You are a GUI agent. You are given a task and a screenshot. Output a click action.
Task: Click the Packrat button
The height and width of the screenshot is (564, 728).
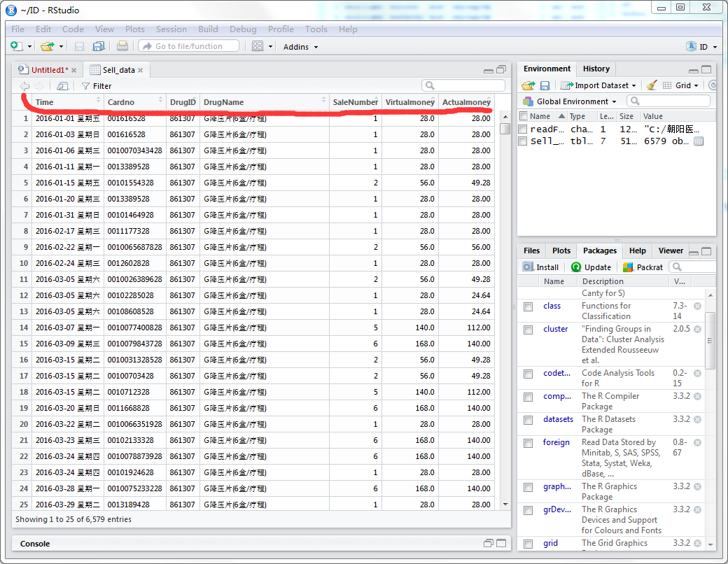click(x=643, y=267)
